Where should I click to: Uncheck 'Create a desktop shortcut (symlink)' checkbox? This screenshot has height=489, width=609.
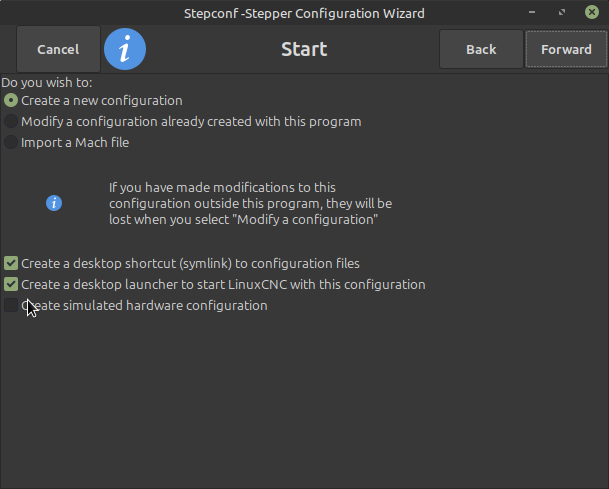[x=11, y=263]
